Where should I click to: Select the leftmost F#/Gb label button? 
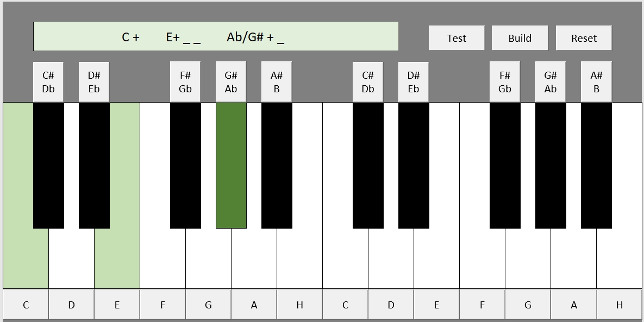pyautogui.click(x=185, y=82)
